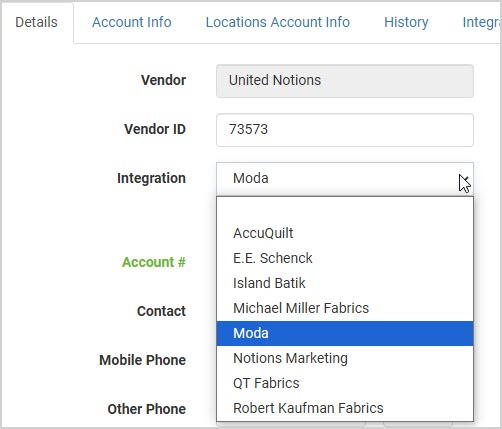Choose AccuQuilt from the Integration list
The height and width of the screenshot is (429, 502).
[x=345, y=233]
